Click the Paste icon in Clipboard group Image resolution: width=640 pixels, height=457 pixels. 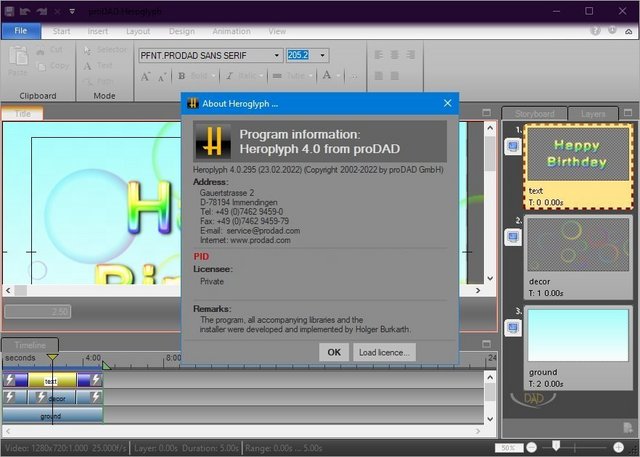click(x=18, y=56)
